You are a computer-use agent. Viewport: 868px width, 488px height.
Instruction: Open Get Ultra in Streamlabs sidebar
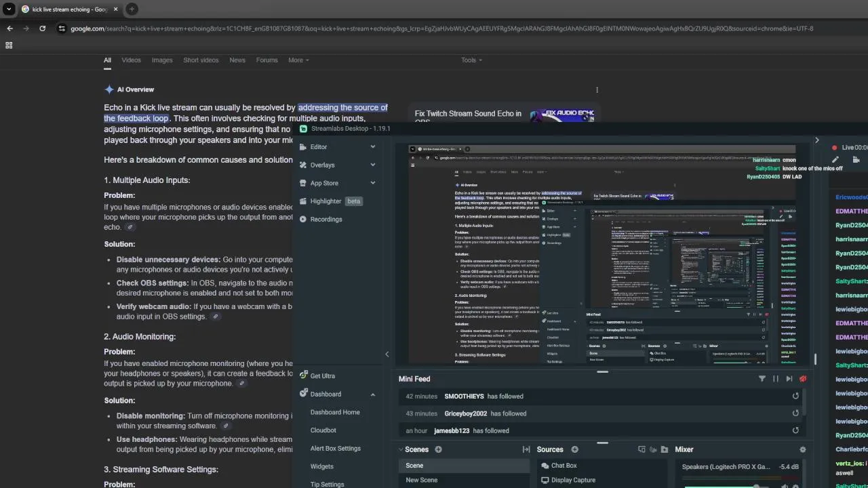(317, 376)
